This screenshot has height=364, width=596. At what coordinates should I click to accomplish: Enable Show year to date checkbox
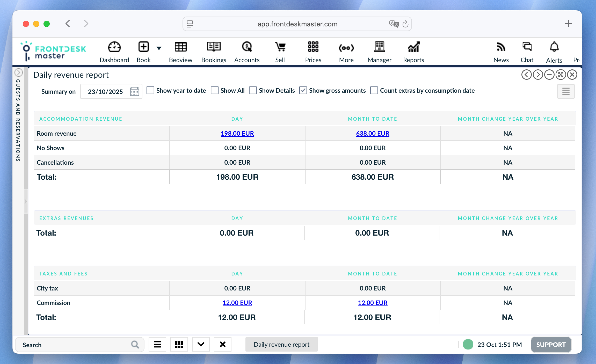150,91
